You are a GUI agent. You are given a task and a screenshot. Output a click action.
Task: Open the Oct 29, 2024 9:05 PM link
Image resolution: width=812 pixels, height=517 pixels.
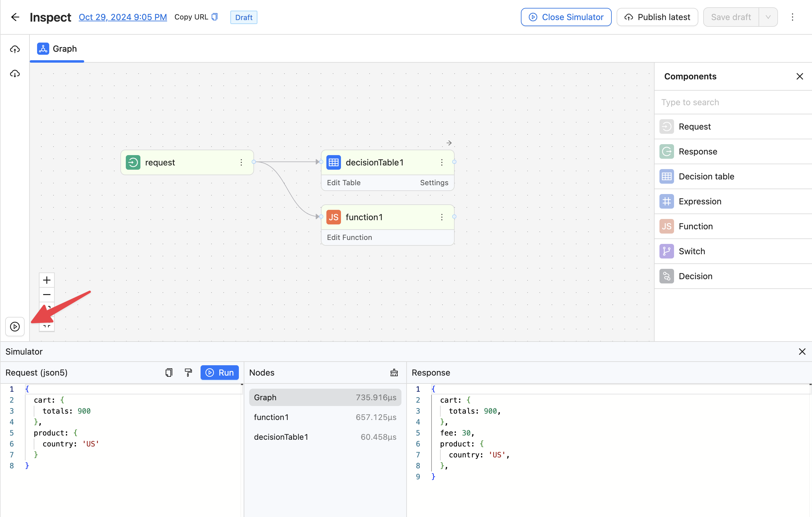(x=123, y=17)
